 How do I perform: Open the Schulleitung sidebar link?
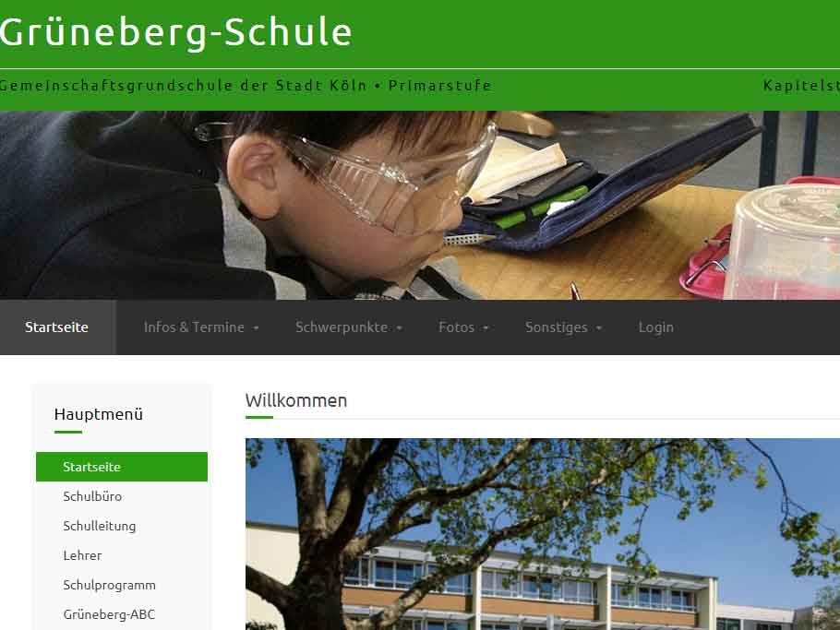tap(122, 526)
